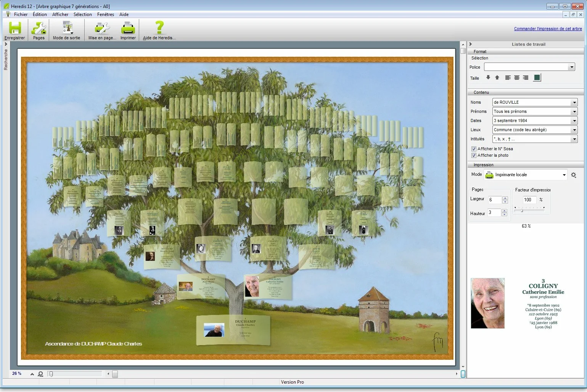The height and width of the screenshot is (392, 587).
Task: Click the Heredis document icon in menu bar
Action: pos(8,14)
